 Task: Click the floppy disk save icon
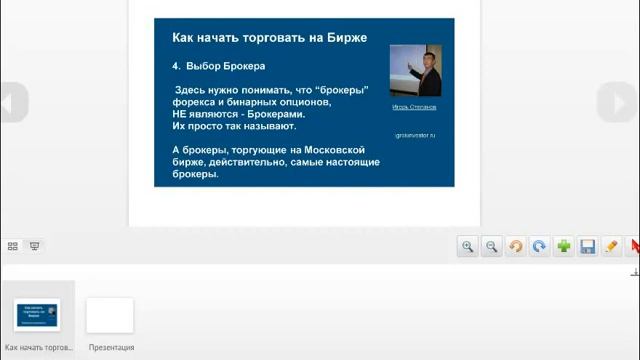tap(588, 246)
